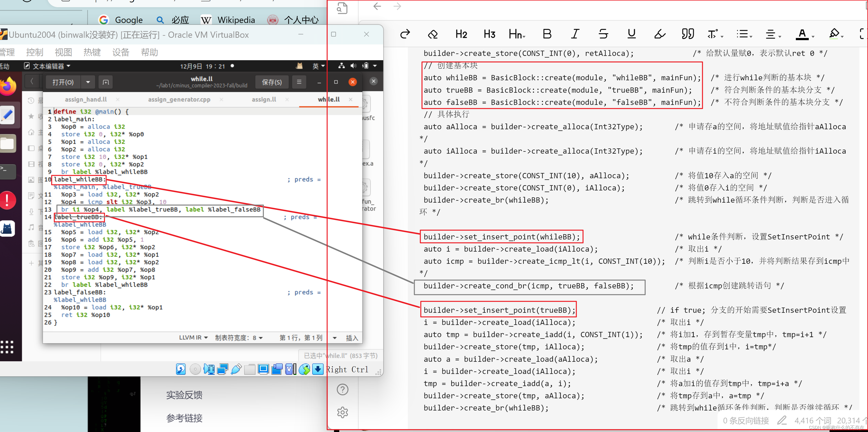
Task: Select the eraser clear-format tool
Action: [433, 34]
